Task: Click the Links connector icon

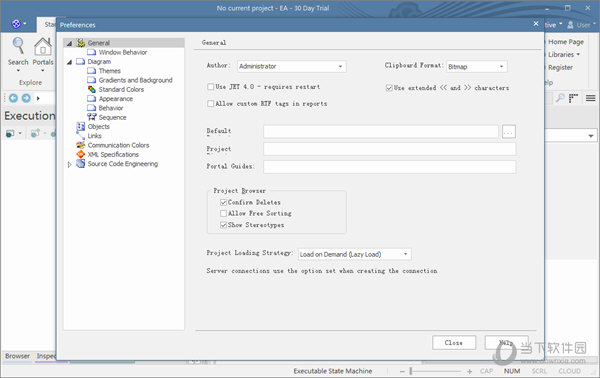Action: point(80,136)
